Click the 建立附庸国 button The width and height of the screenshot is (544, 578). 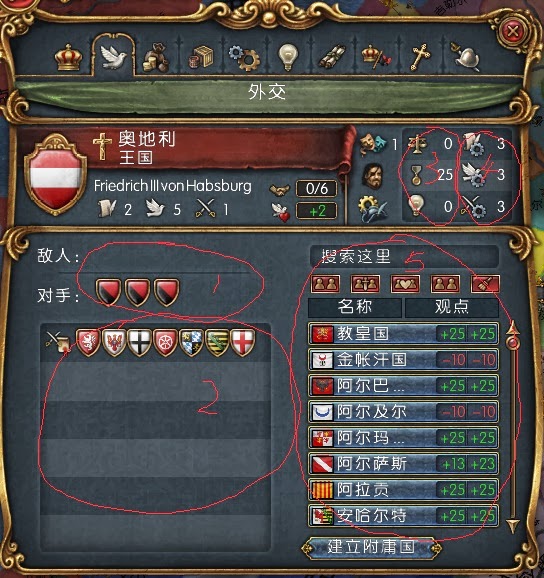click(x=371, y=547)
